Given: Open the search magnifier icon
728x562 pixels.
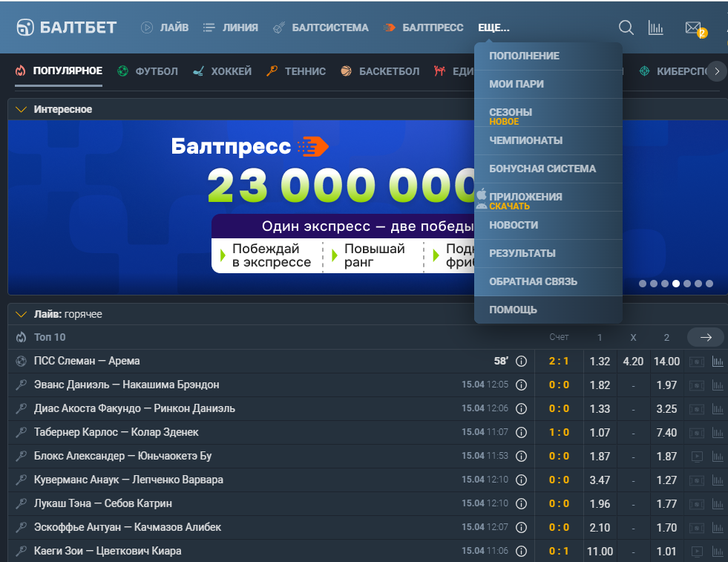Looking at the screenshot, I should [x=626, y=28].
